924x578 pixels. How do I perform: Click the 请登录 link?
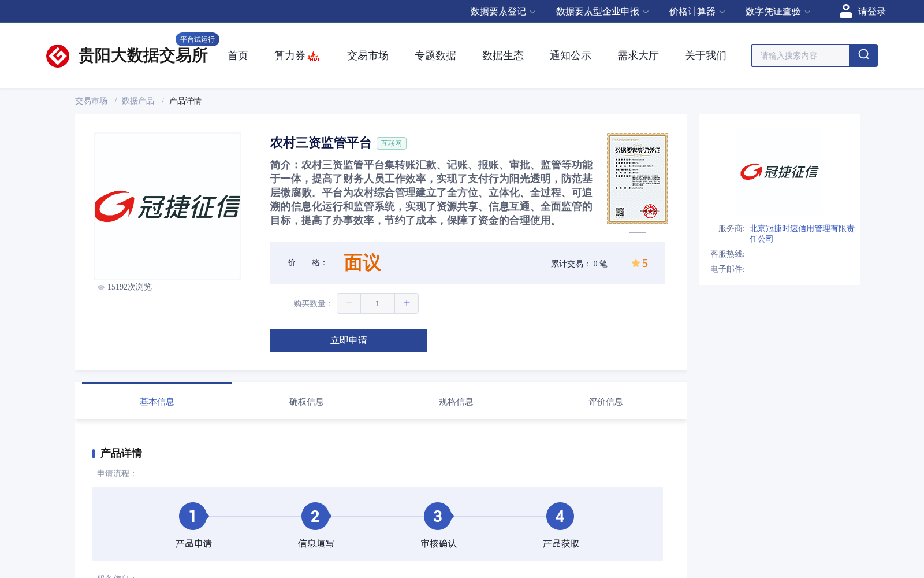[x=871, y=12]
